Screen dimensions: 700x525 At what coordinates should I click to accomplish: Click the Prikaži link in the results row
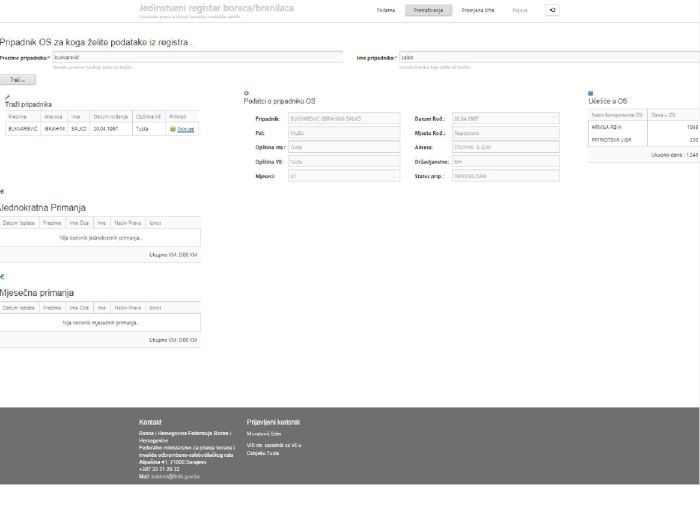coord(186,129)
